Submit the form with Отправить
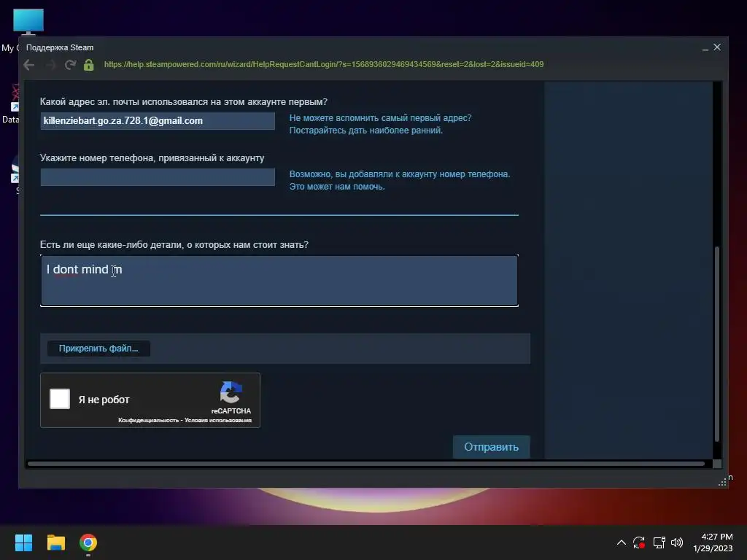 click(491, 447)
